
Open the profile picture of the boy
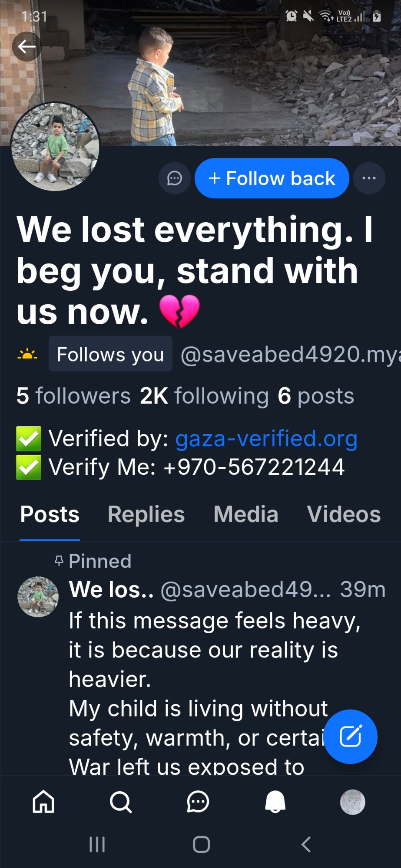[55, 147]
